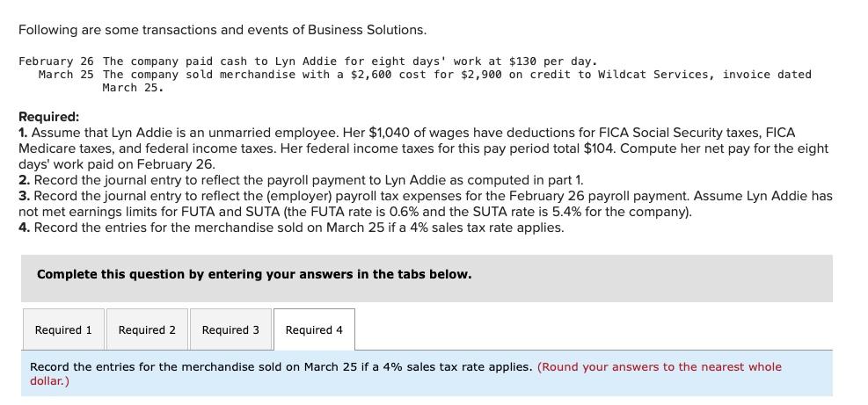Click the bold 'Required:' heading
Screen dimensions: 868x405
coord(48,117)
